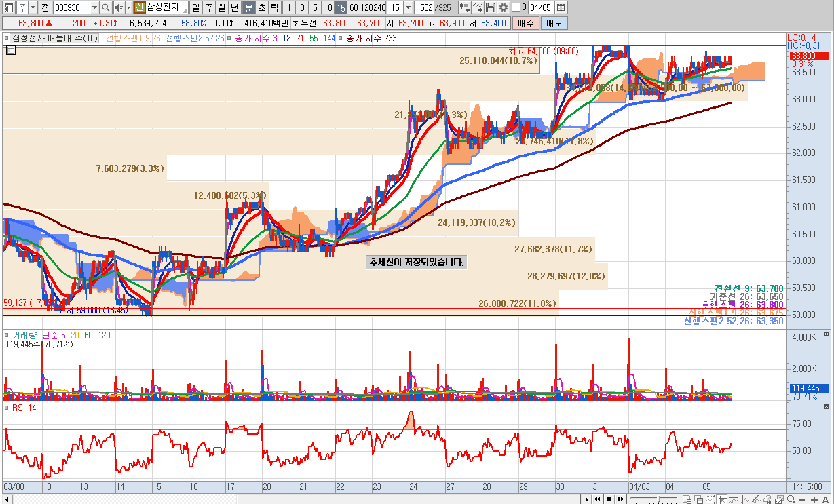Switch to 일 (daily) chart period
The height and width of the screenshot is (504, 834).
[196, 7]
